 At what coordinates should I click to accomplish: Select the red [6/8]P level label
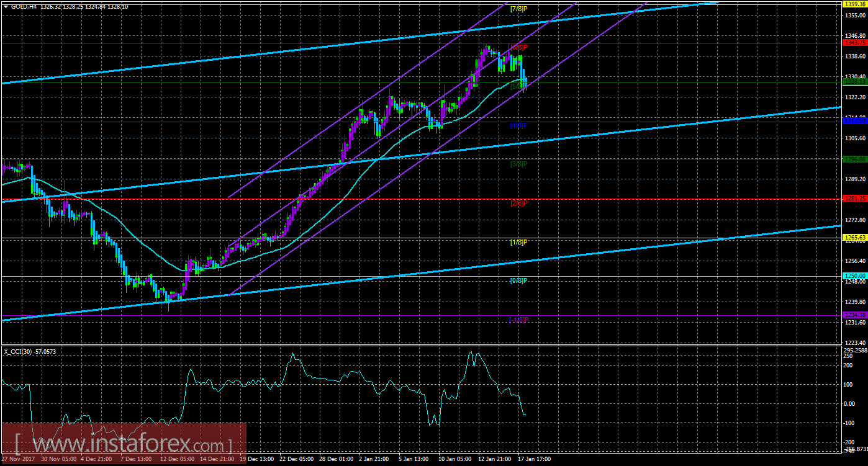518,47
